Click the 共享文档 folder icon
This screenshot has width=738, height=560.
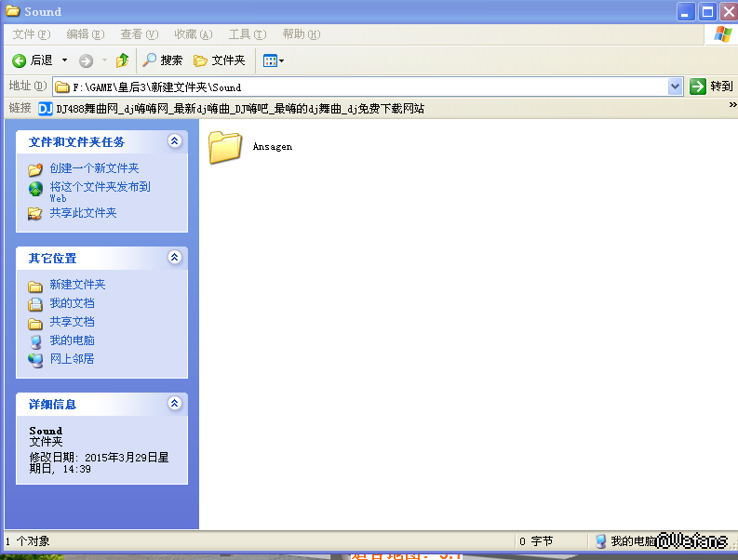click(35, 324)
